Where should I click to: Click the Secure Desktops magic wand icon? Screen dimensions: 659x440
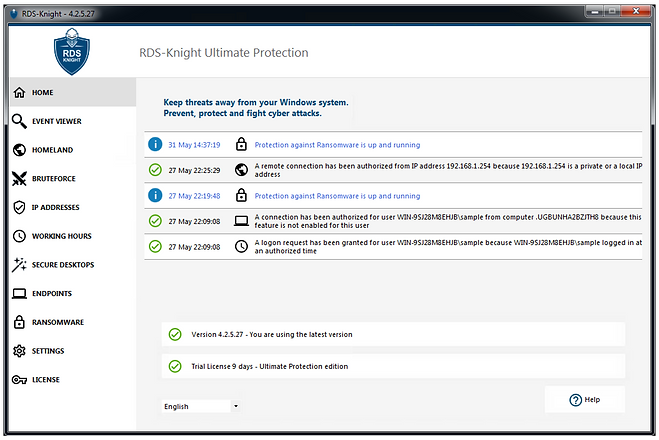[19, 265]
